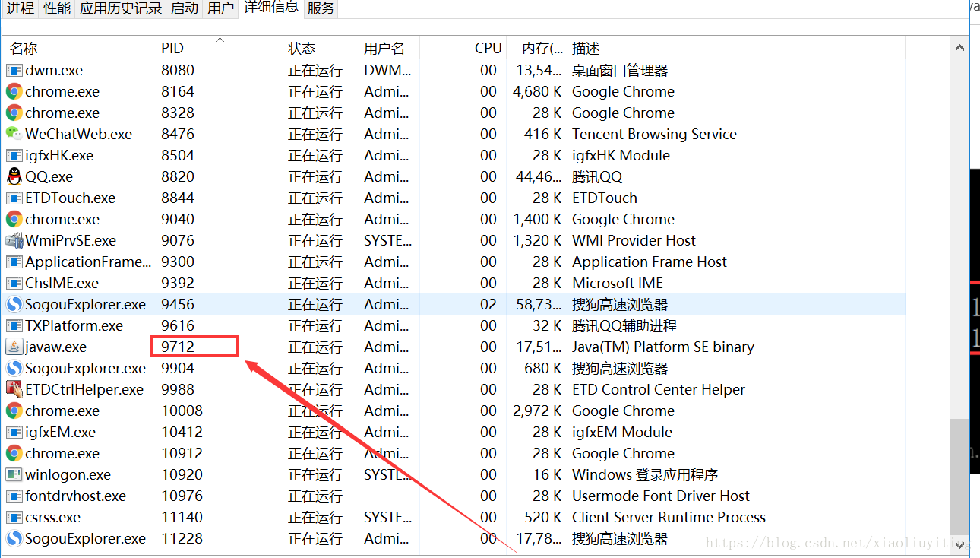Click the DWM... username cell
Screen dimensions: 980x558
[387, 70]
